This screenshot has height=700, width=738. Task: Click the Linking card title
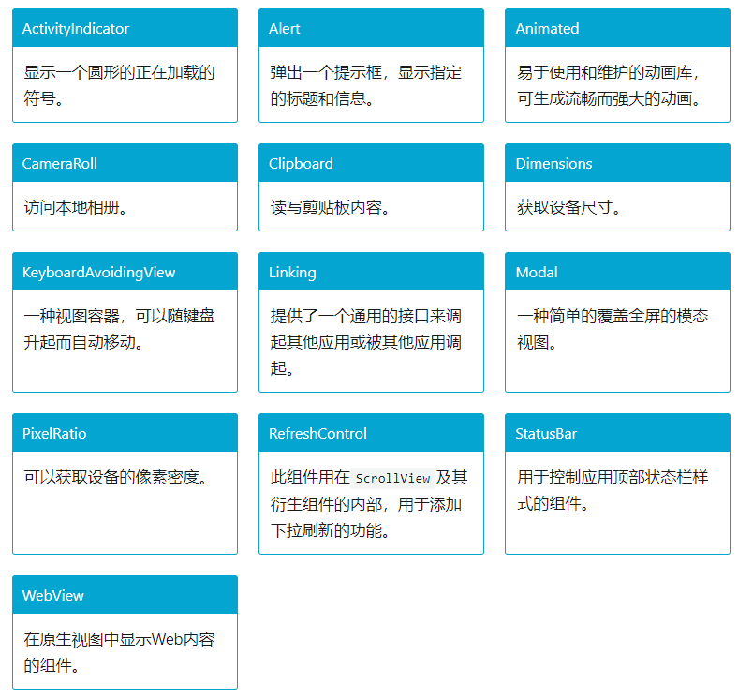point(292,273)
